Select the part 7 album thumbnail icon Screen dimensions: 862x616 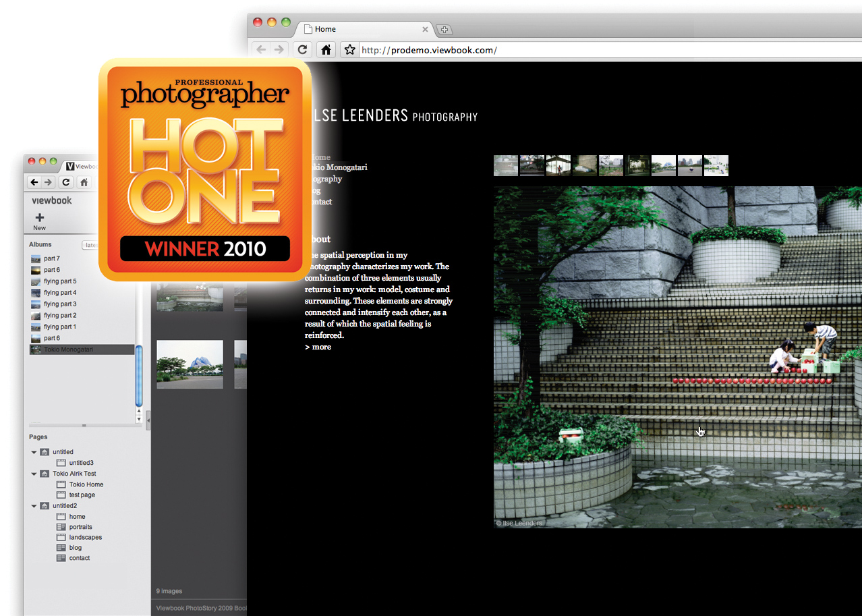click(36, 259)
